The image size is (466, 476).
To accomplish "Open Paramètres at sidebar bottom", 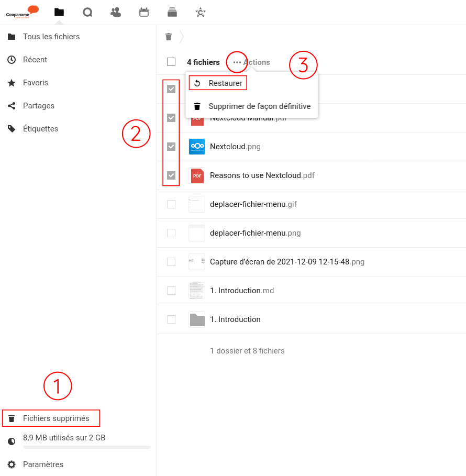I will pyautogui.click(x=43, y=464).
